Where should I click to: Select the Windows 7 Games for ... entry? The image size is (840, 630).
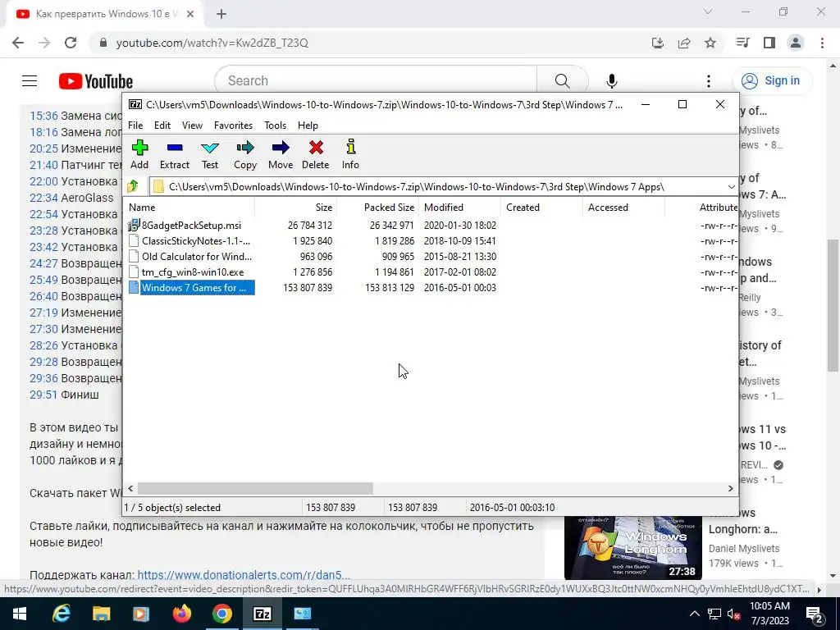tap(194, 288)
